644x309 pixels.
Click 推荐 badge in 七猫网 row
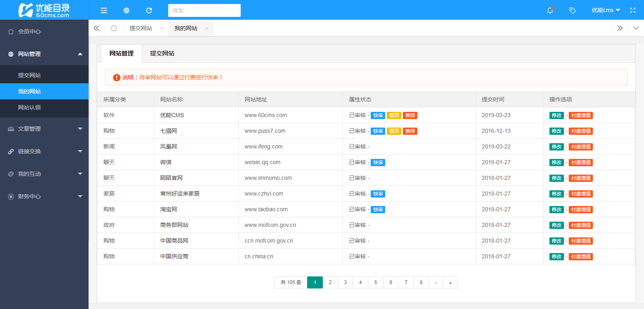[410, 131]
